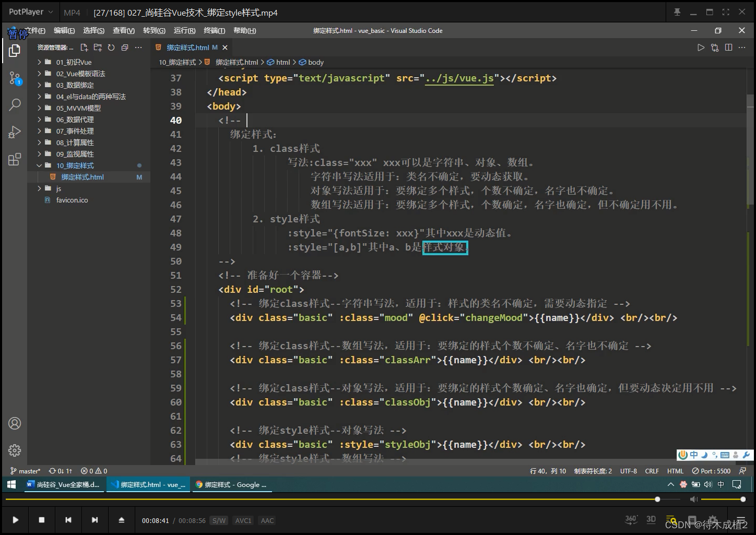Open the 终端(T) menu
Viewport: 756px width, 535px height.
pos(215,31)
